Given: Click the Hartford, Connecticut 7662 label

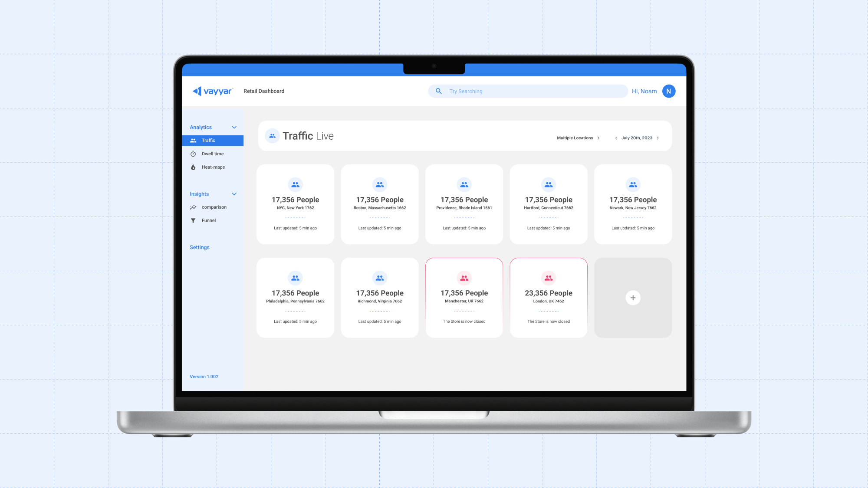Looking at the screenshot, I should pyautogui.click(x=549, y=208).
